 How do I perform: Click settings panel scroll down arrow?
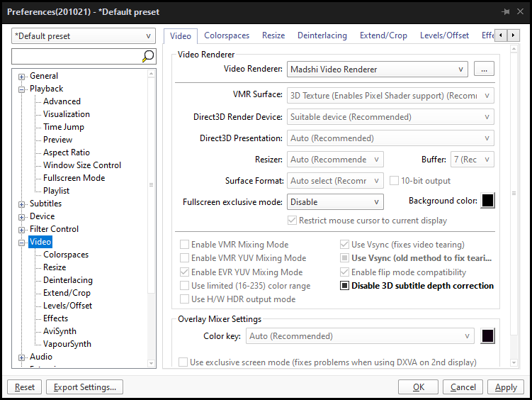514,362
